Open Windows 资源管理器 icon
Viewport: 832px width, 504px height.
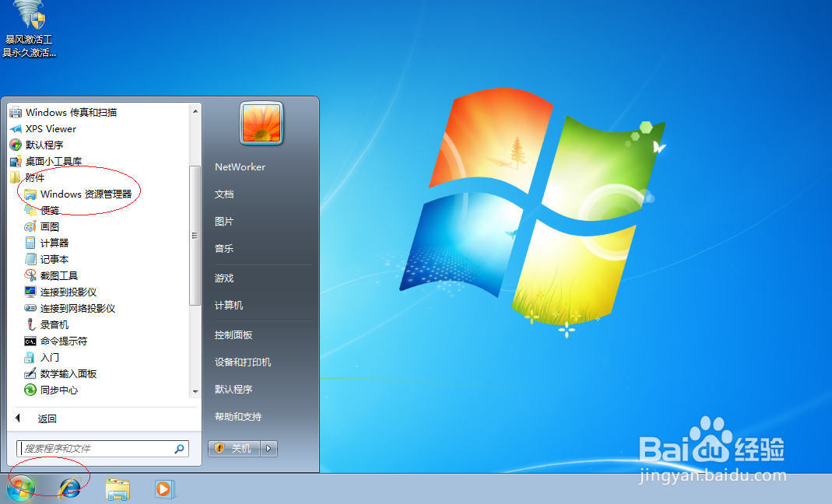pyautogui.click(x=30, y=194)
